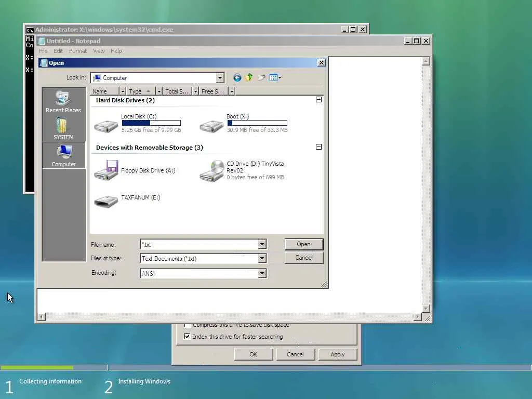532x399 pixels.
Task: Toggle Index this drive for faster searching
Action: tap(187, 336)
